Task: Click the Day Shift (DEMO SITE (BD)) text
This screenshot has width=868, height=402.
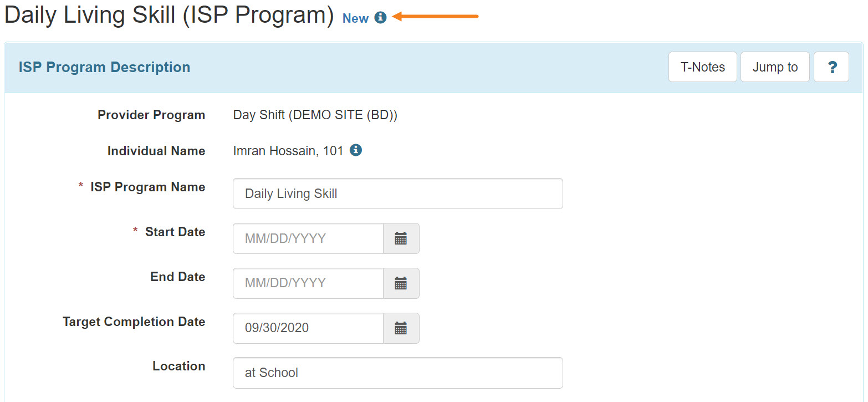Action: point(315,115)
